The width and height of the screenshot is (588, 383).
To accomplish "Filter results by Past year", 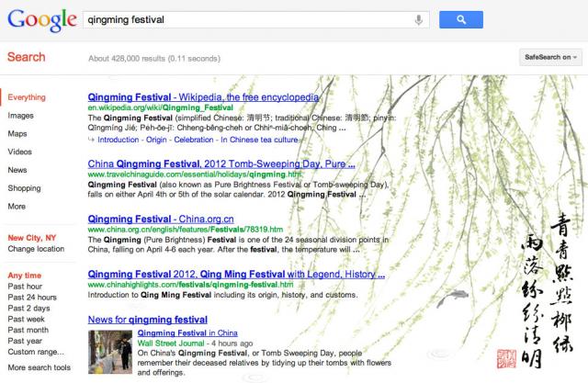I will (x=25, y=341).
